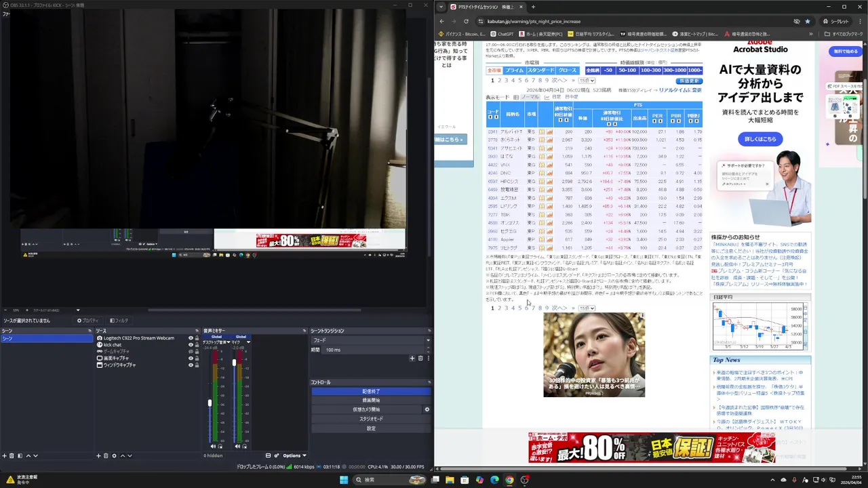Image resolution: width=868 pixels, height=488 pixels.
Task: Bookmark this page with star icon
Action: (x=807, y=21)
